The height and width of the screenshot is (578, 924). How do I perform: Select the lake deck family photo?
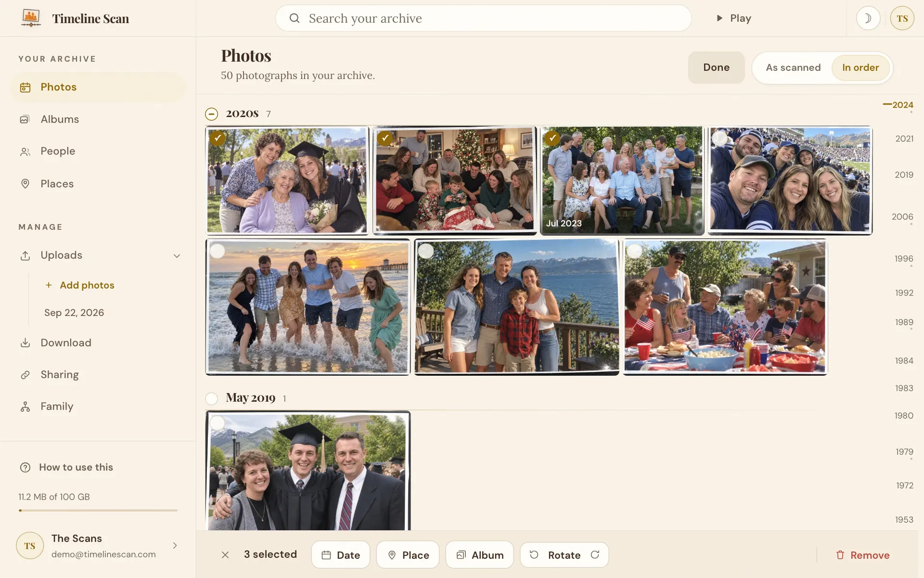coord(426,251)
